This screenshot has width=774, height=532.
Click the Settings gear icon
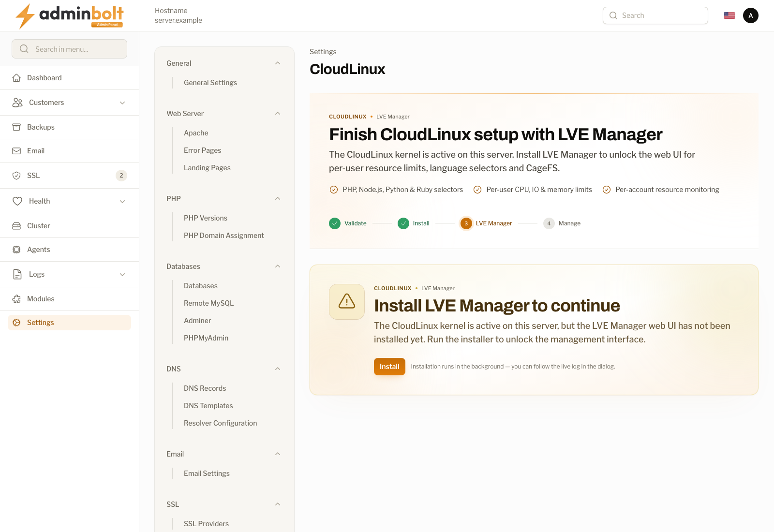pos(16,323)
